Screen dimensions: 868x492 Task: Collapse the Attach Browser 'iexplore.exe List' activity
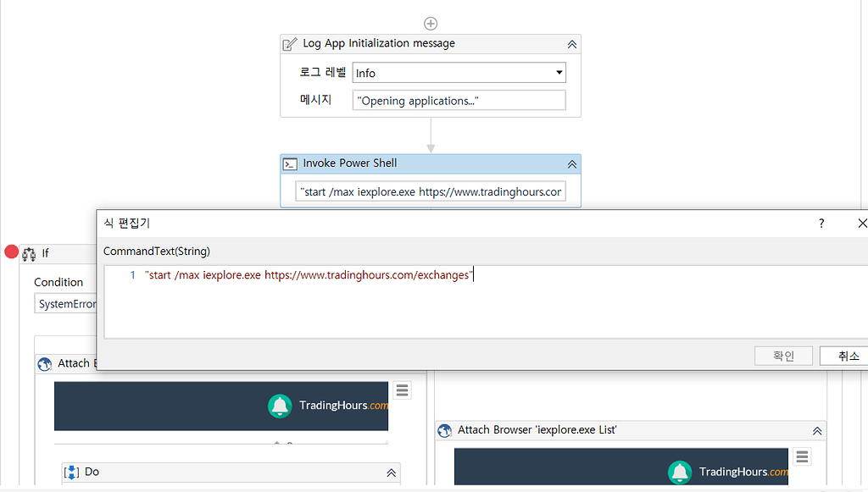coord(816,430)
